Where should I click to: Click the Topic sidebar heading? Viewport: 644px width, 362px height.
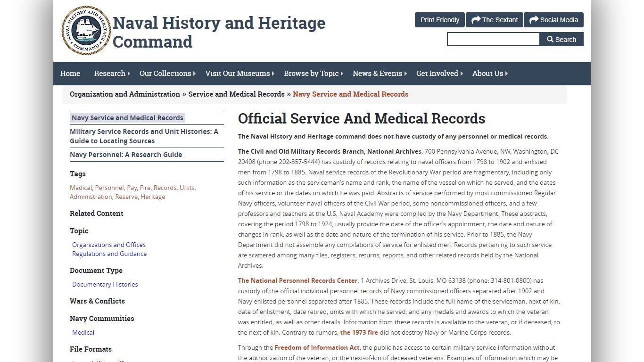[x=79, y=231]
